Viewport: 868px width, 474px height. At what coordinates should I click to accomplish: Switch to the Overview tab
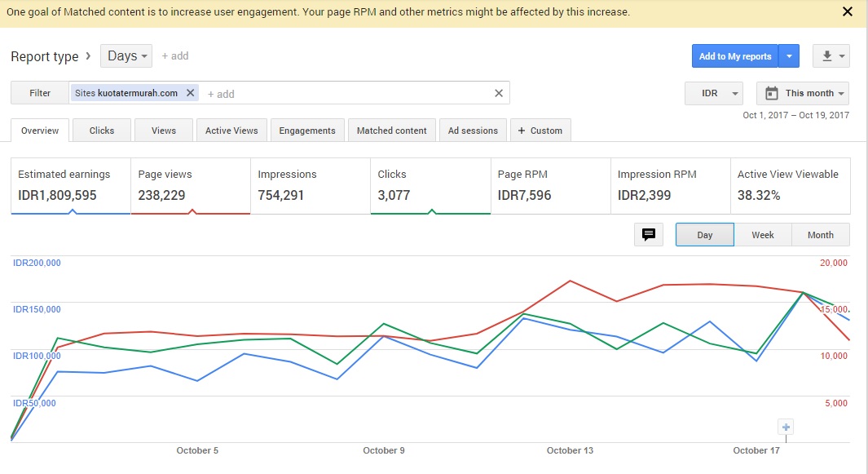[x=40, y=131]
